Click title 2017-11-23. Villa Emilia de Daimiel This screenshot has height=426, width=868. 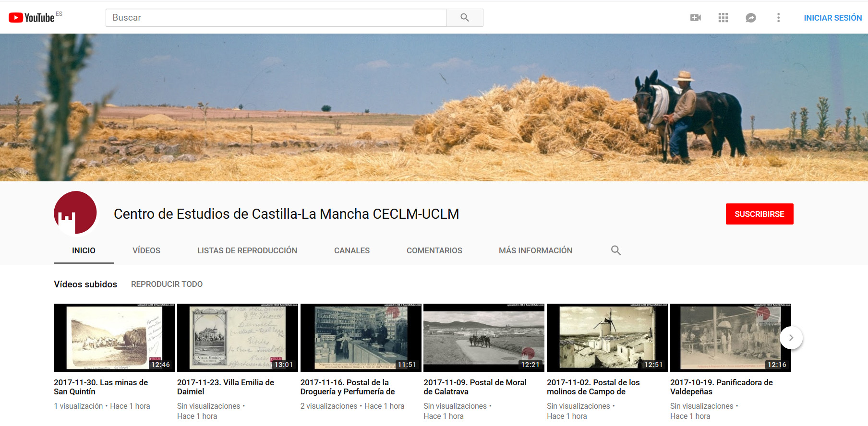[226, 387]
